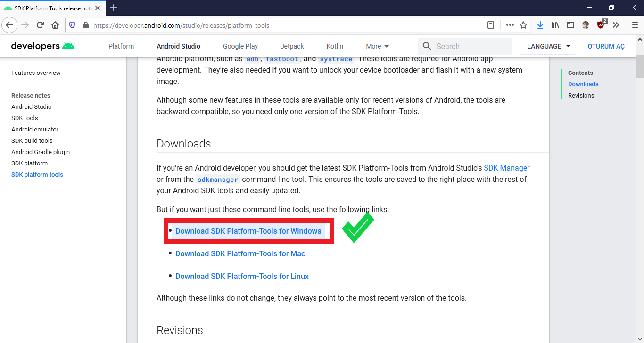The width and height of the screenshot is (644, 343).
Task: Open page actions three-dot menu
Action: tap(510, 25)
